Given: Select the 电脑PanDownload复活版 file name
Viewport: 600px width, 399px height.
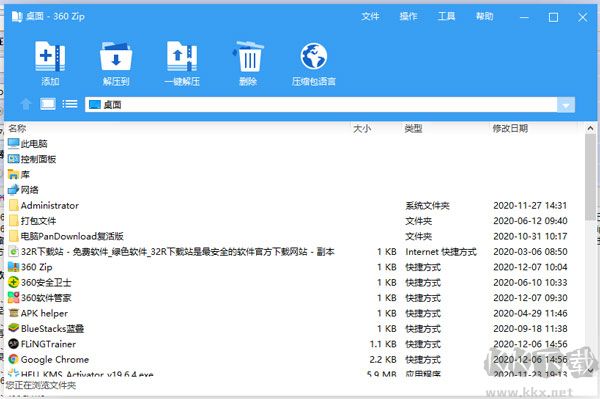Looking at the screenshot, I should point(72,236).
